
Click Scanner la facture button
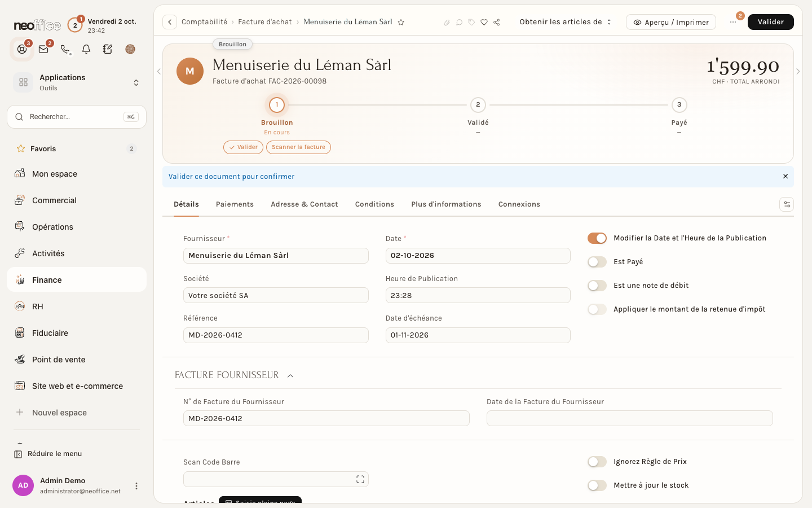[298, 147]
